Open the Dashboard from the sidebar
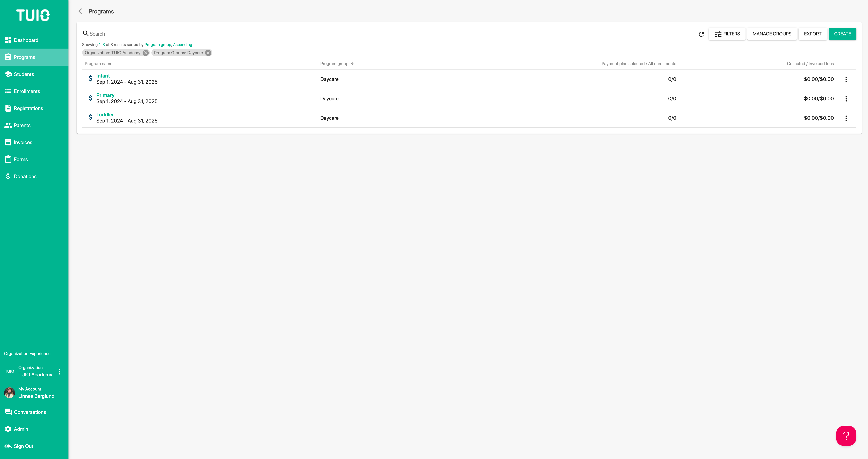 [26, 40]
